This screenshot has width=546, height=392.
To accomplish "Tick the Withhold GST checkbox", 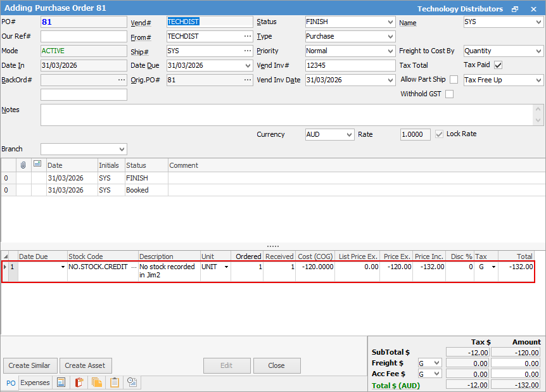I will point(449,94).
